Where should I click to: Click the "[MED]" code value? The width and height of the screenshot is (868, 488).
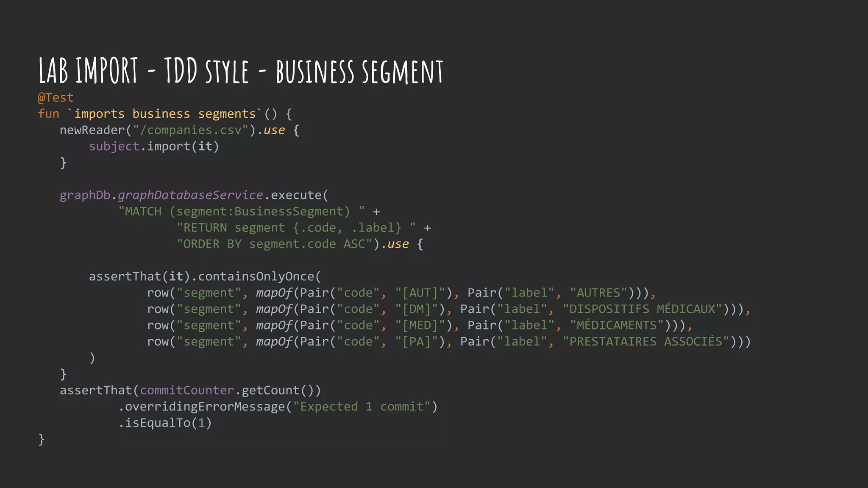coord(420,325)
